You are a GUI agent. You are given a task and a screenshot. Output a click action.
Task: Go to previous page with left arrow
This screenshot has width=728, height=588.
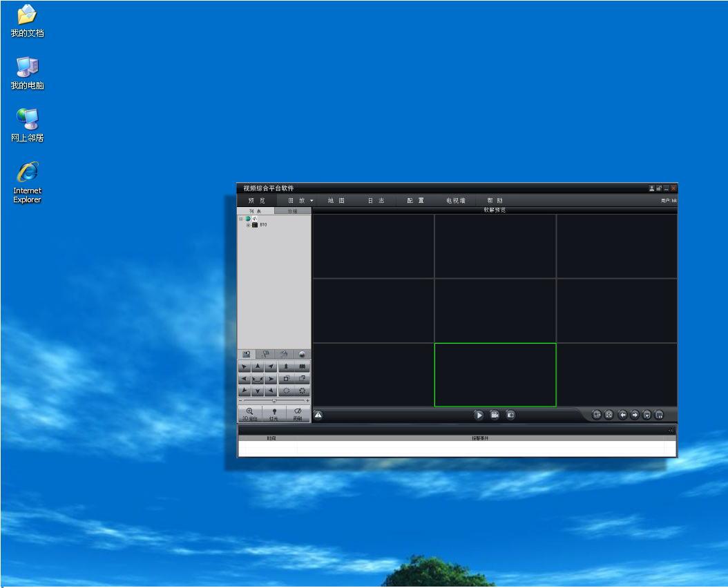tap(622, 415)
